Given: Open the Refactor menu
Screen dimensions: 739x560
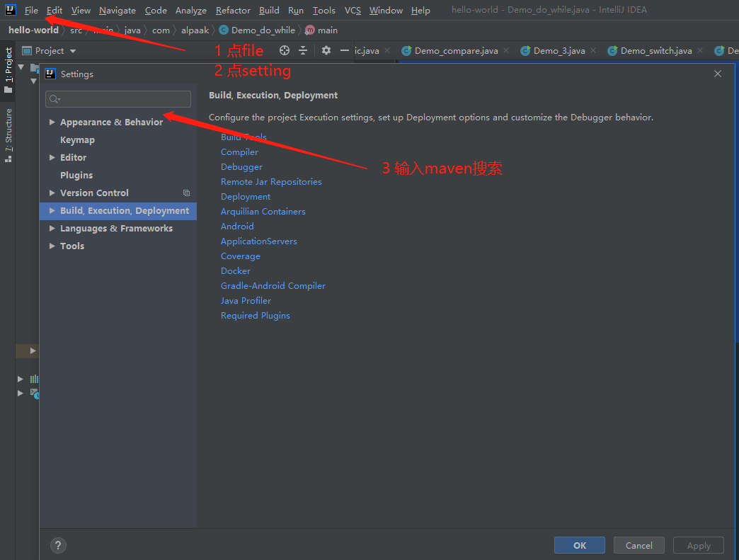Looking at the screenshot, I should pyautogui.click(x=233, y=10).
